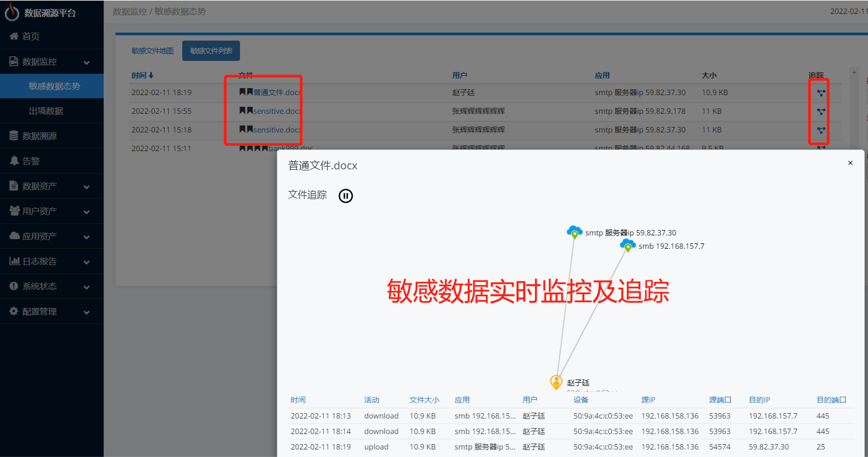Switch to the 敏感文件地图 tab
Image resolution: width=868 pixels, height=457 pixels.
tap(152, 51)
